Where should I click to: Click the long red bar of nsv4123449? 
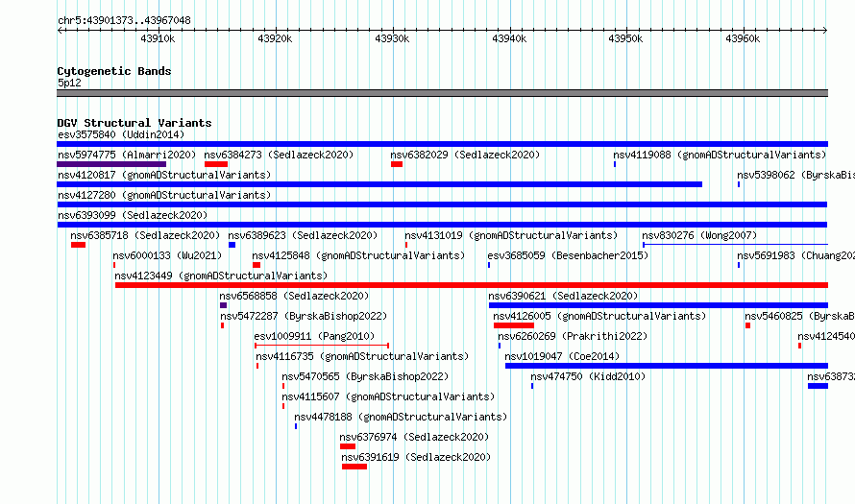coord(472,285)
